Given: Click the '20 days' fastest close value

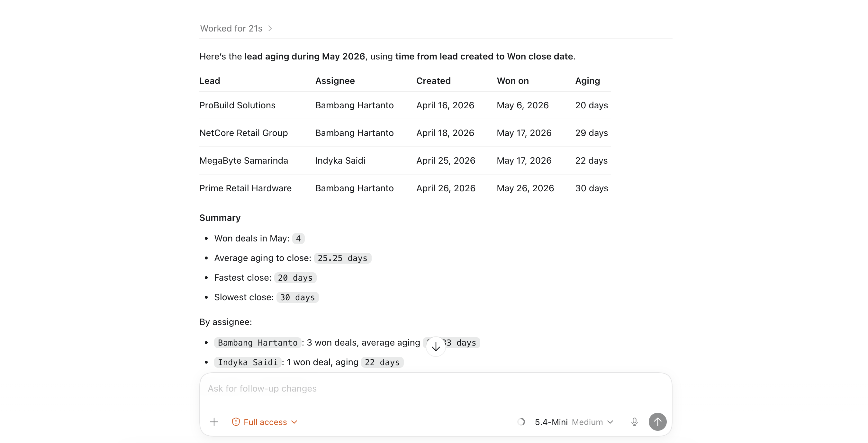Looking at the screenshot, I should pyautogui.click(x=295, y=277).
